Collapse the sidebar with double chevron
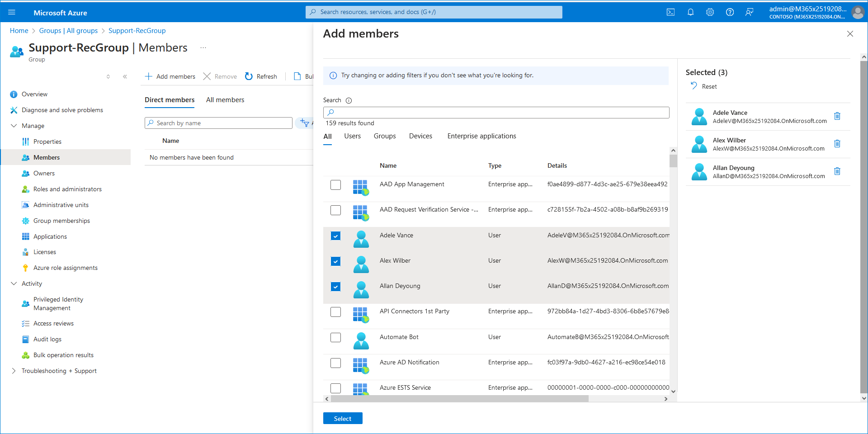The height and width of the screenshot is (434, 868). tap(125, 76)
